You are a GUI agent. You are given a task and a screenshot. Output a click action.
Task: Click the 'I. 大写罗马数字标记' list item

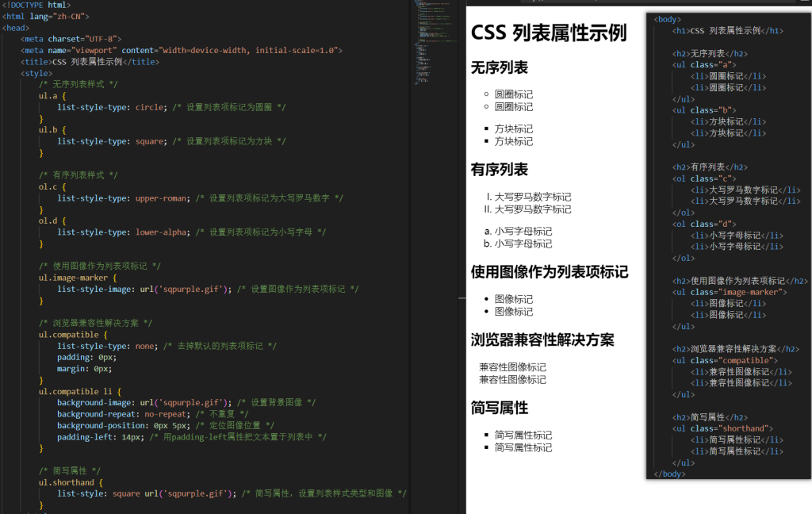point(528,197)
